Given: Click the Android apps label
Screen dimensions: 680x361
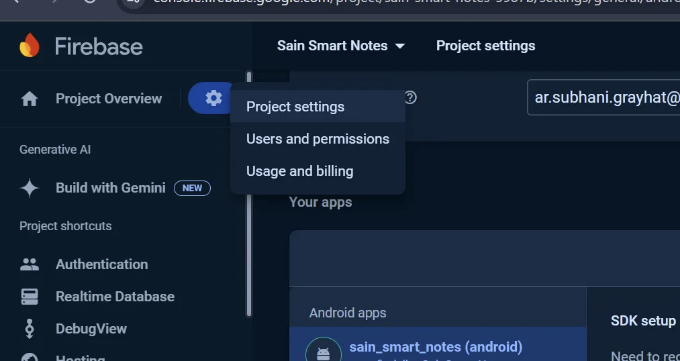Looking at the screenshot, I should [x=348, y=313].
